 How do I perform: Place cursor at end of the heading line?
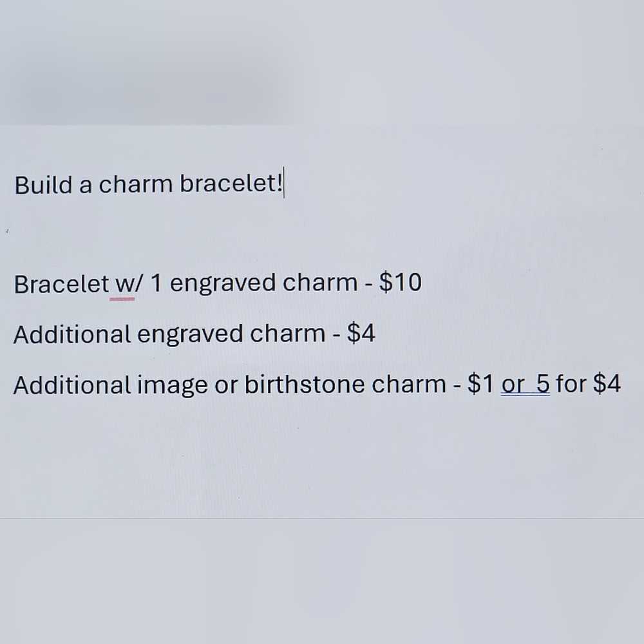pos(284,185)
